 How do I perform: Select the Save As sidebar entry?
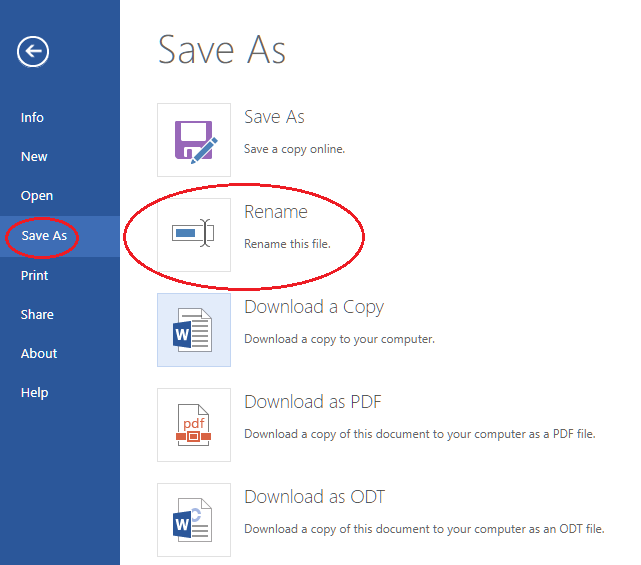click(44, 236)
